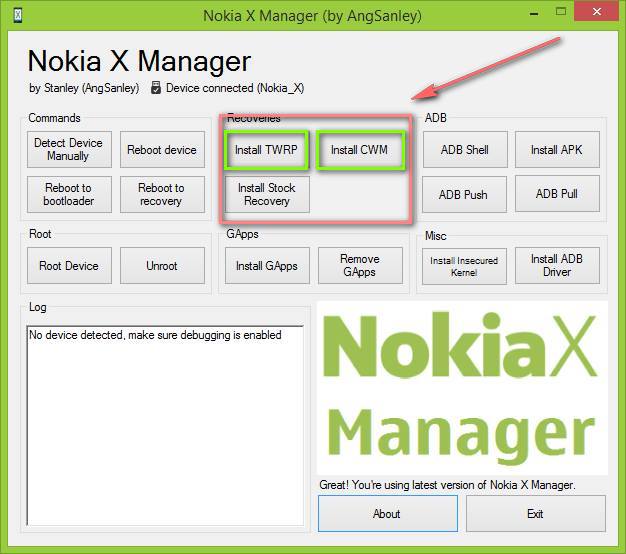Viewport: 626px width, 554px height.
Task: Click Install Stock Recovery
Action: (x=267, y=194)
